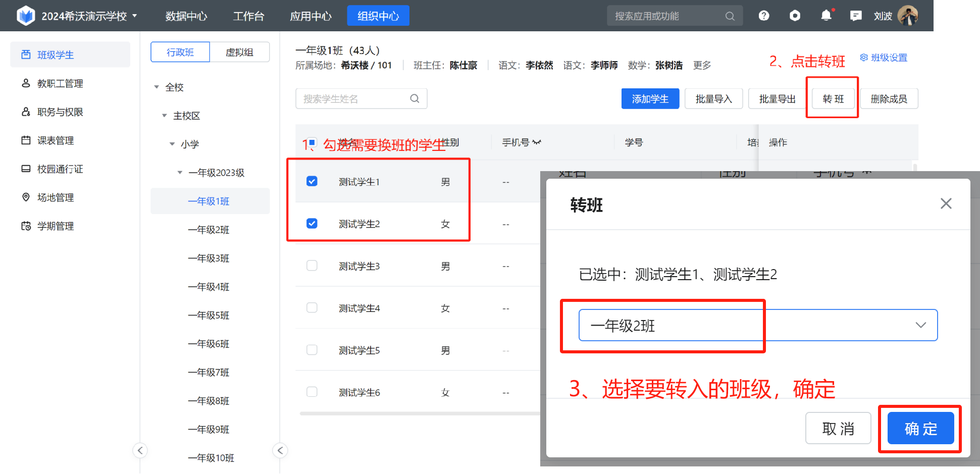Open the school name dropdown arrow

point(135,16)
